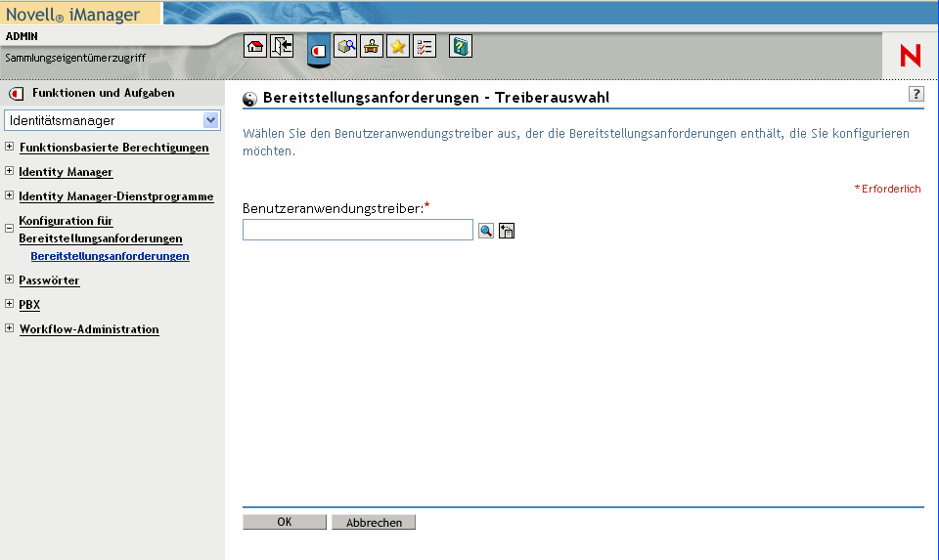
Task: Expand Identity Manager plus box
Action: [x=9, y=170]
